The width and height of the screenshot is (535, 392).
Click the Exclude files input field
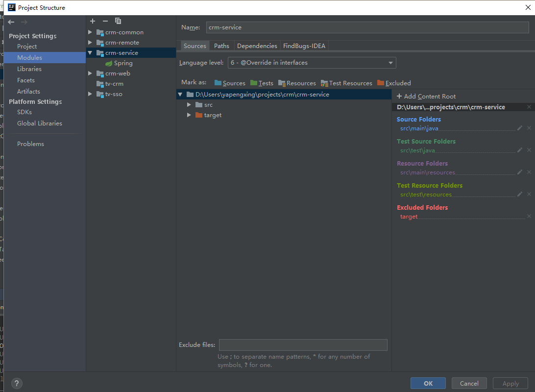303,345
